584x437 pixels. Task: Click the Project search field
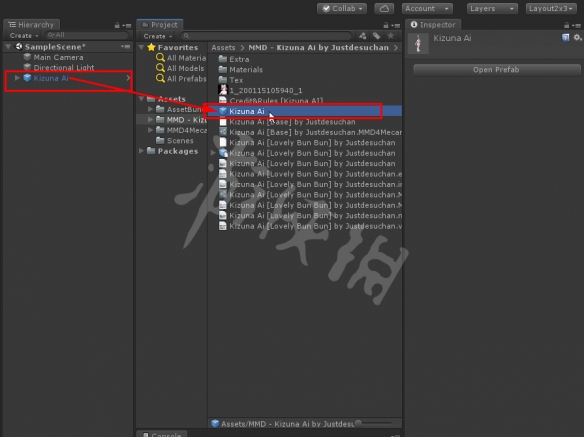pos(267,36)
